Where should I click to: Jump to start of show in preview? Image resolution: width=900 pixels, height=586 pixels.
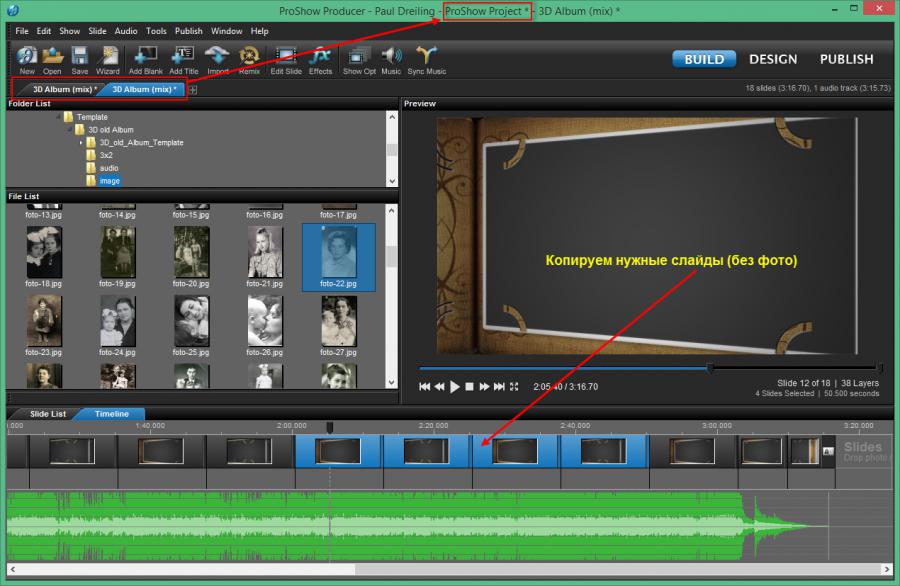coord(425,387)
